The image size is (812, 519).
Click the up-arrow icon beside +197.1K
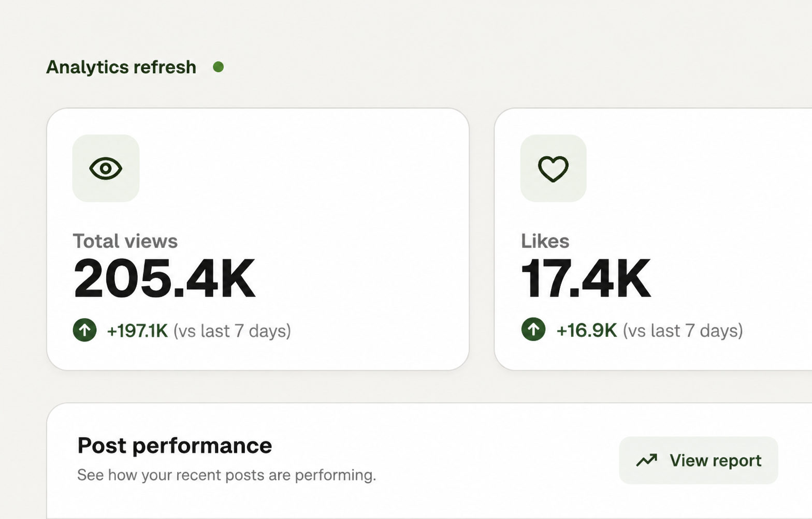click(85, 330)
